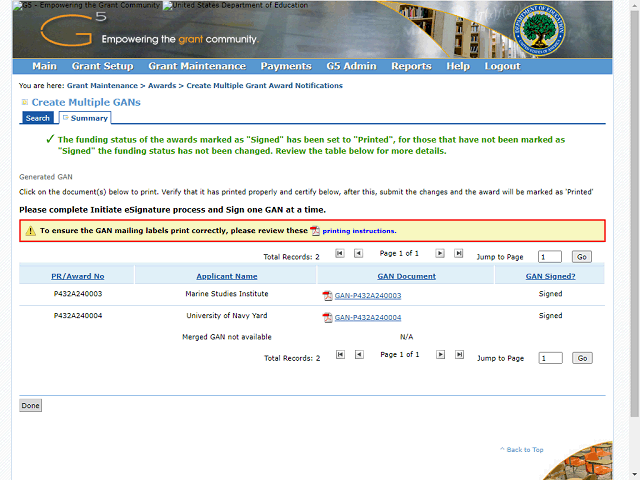Click the bottom Jump to Page input field
This screenshot has width=640, height=480.
tap(550, 358)
